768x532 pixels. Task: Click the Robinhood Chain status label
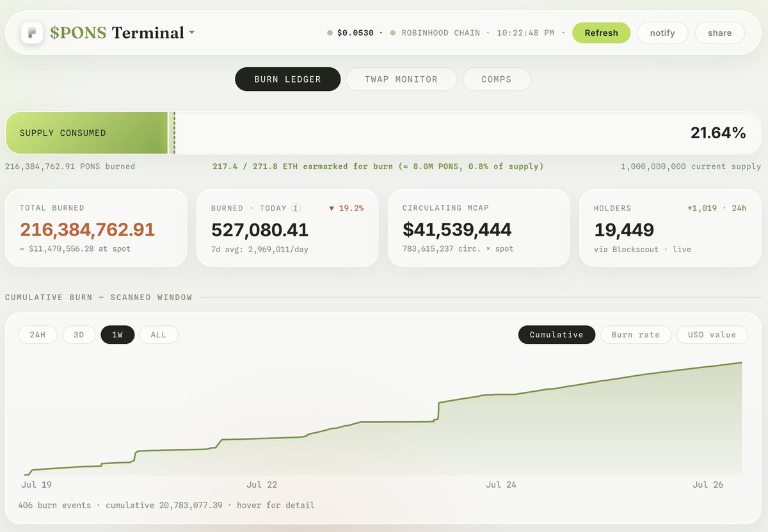point(440,33)
